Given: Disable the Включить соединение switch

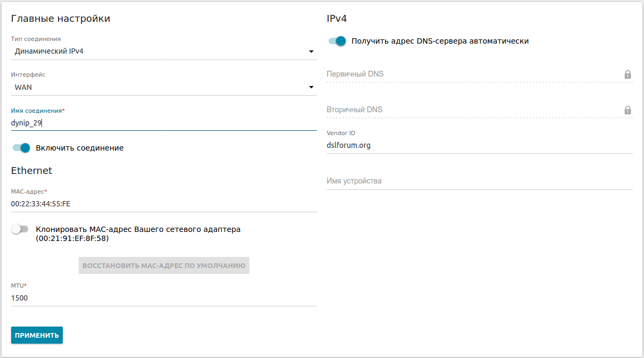Looking at the screenshot, I should [x=21, y=148].
